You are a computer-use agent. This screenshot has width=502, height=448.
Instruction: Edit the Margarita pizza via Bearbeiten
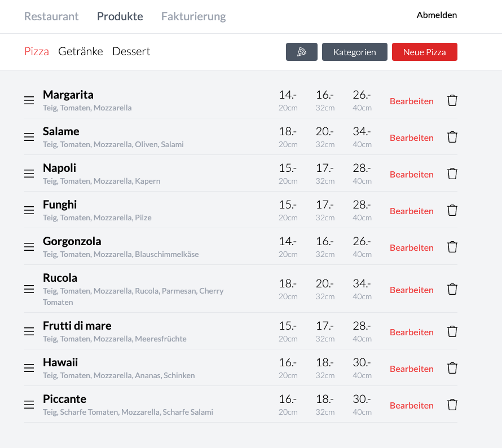pyautogui.click(x=412, y=101)
